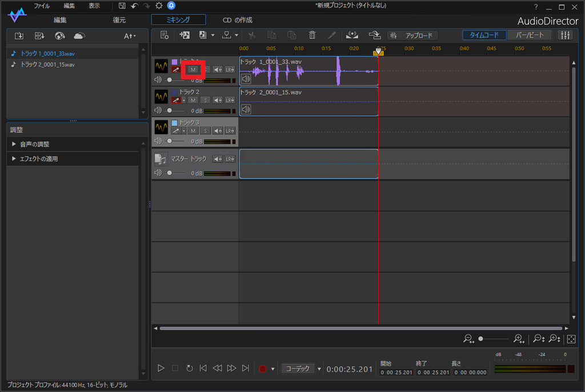Open the sort order A↑ dropdown
Screen dimensions: 585x392
[130, 36]
